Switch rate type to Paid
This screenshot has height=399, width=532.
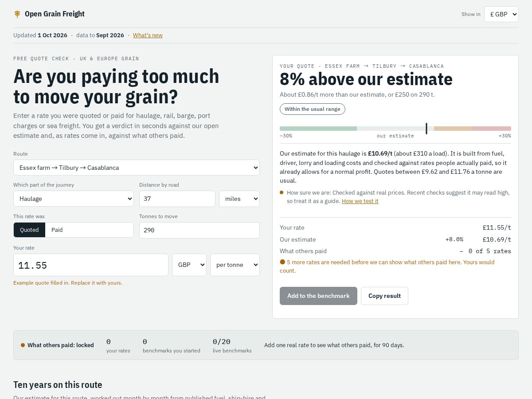pos(57,230)
